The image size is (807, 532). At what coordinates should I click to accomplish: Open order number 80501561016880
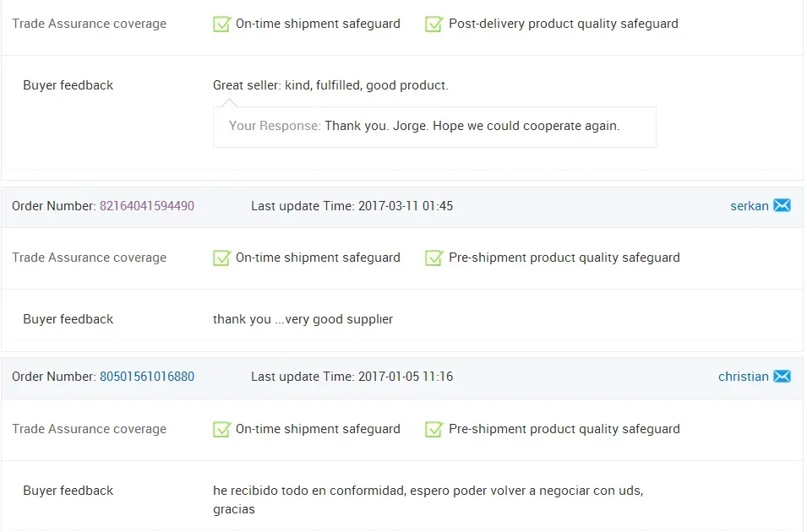pos(147,377)
